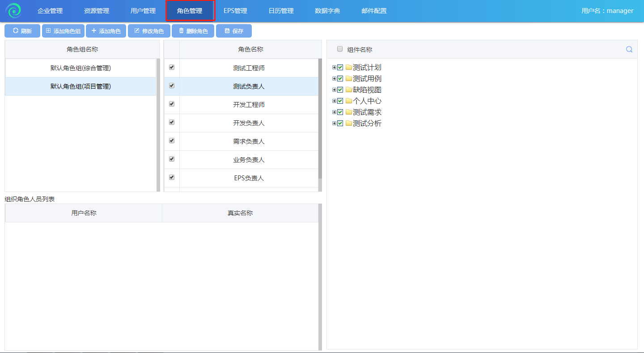Select the 默认角色组(综合管理) role group
This screenshot has height=353, width=644.
80,68
